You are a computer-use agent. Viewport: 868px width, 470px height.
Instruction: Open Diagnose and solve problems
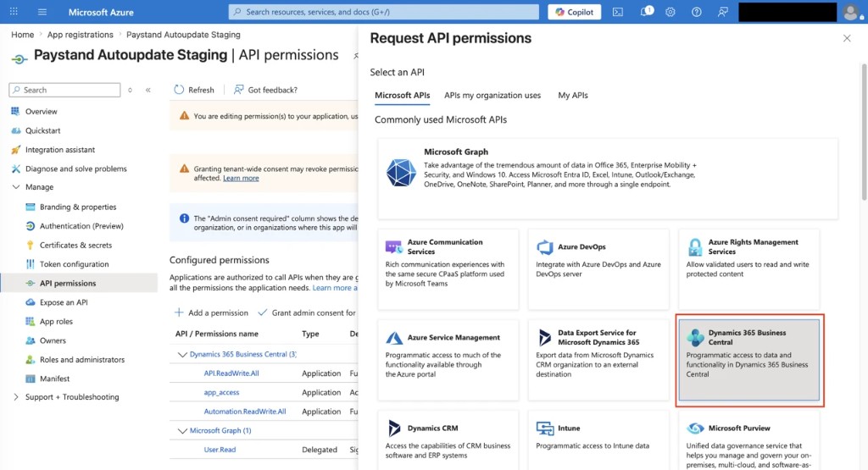(75, 169)
